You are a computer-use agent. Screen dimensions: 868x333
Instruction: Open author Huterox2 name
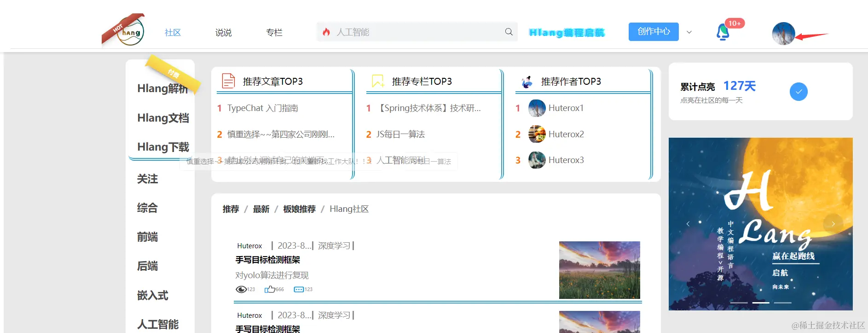[x=566, y=134]
